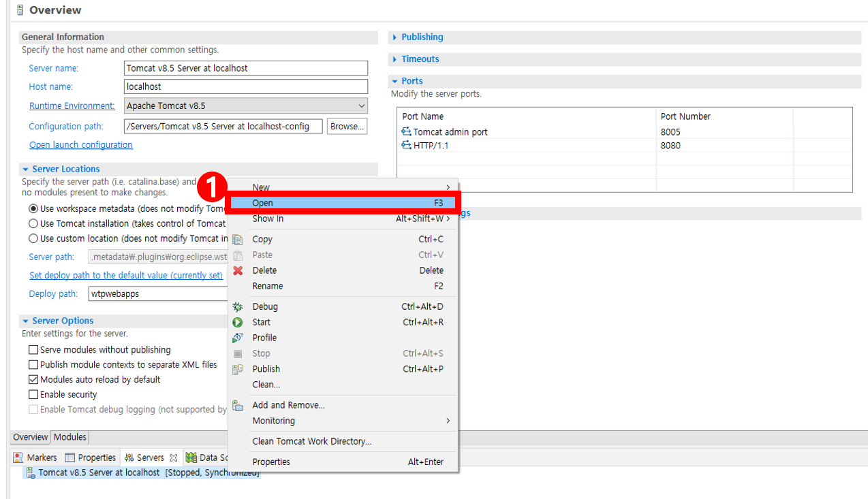
Task: Click the 8080 port number cell
Action: [x=724, y=146]
